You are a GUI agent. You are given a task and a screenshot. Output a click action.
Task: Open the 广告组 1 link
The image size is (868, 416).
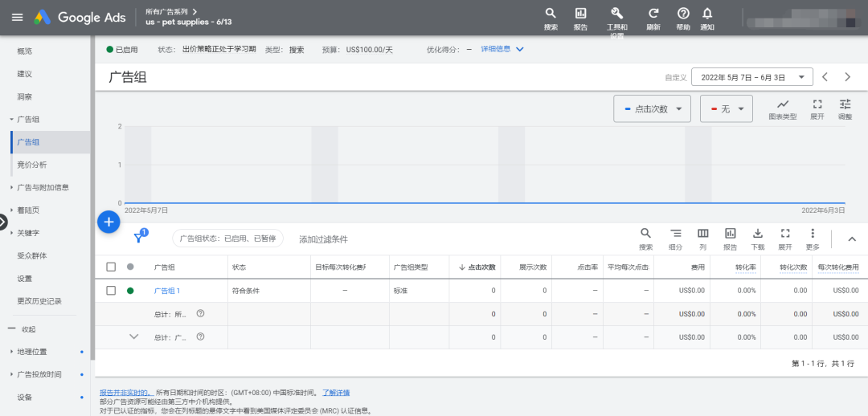click(167, 291)
